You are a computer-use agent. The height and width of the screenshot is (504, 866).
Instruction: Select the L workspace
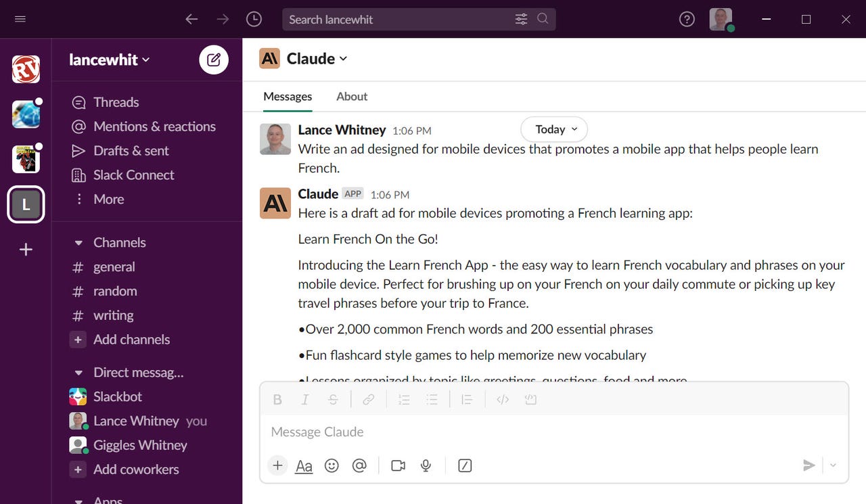click(26, 204)
